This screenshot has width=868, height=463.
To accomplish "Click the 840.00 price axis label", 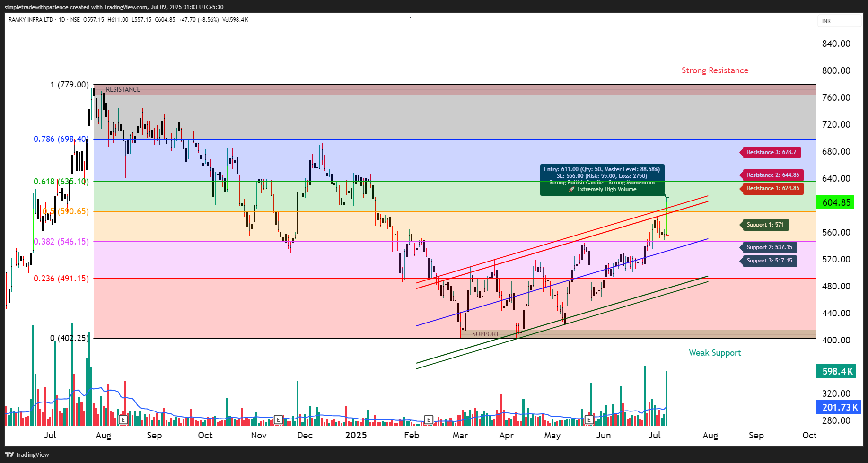I will tap(836, 44).
